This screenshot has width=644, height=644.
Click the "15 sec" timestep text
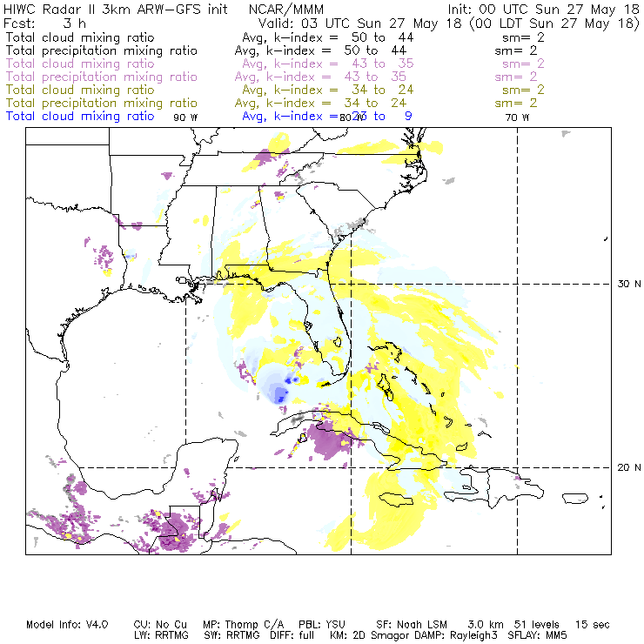click(592, 625)
